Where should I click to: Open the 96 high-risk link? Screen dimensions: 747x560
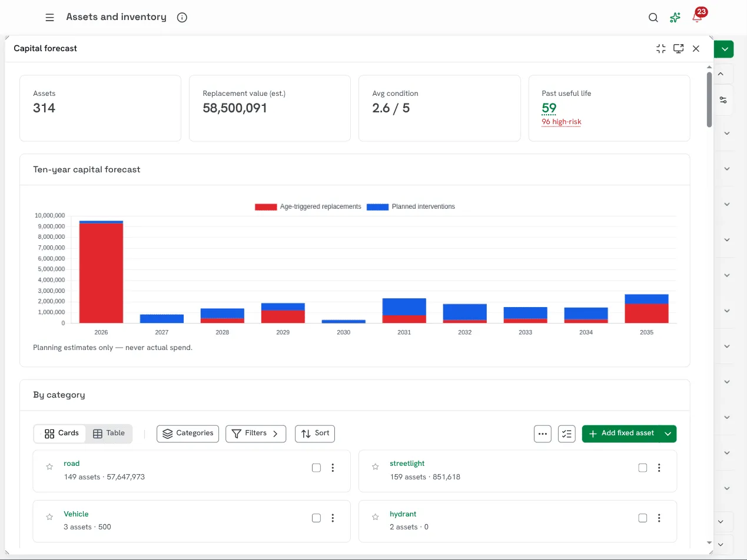[x=562, y=122]
